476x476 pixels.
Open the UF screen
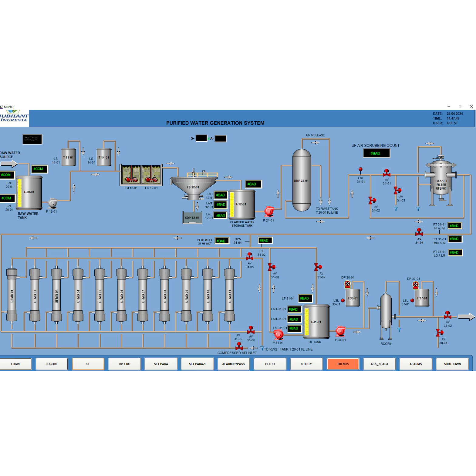(x=88, y=364)
